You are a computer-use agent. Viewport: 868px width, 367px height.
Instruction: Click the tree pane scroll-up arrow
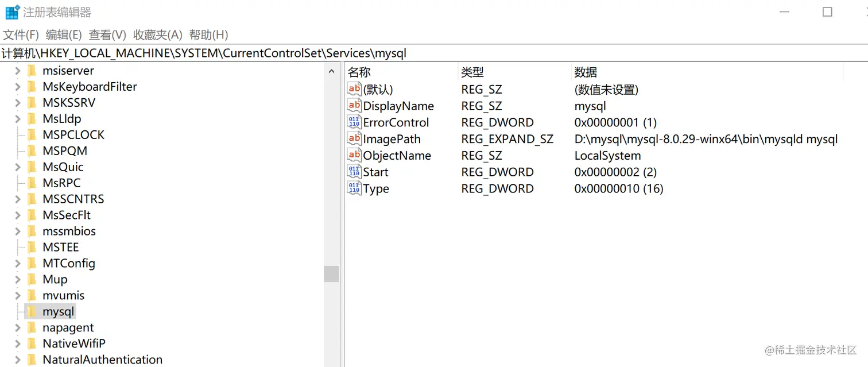coord(331,72)
